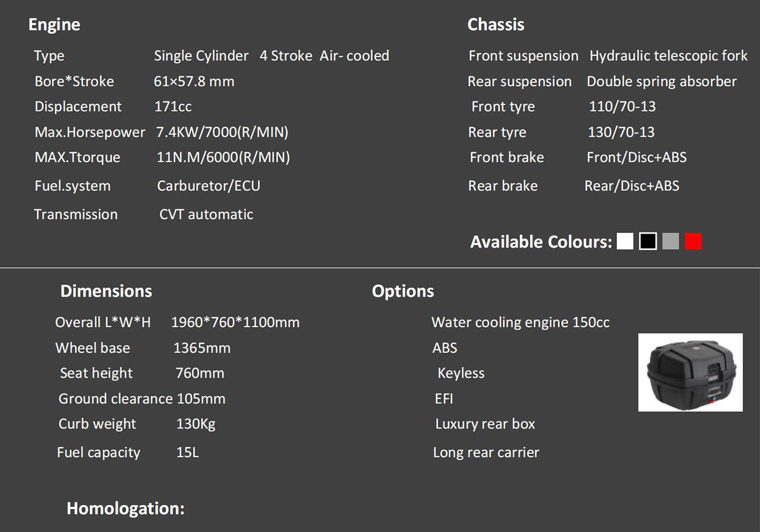Choose the grey colour swatch
Image resolution: width=760 pixels, height=532 pixels.
pos(670,241)
